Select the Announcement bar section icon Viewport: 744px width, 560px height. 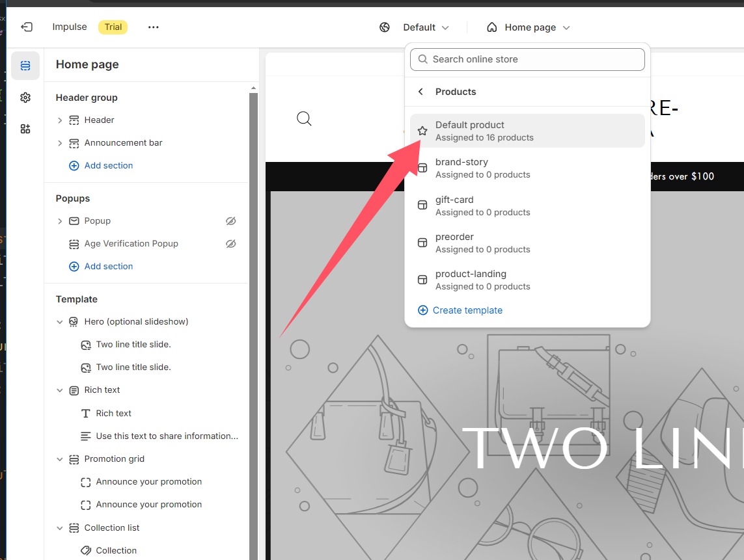coord(74,143)
